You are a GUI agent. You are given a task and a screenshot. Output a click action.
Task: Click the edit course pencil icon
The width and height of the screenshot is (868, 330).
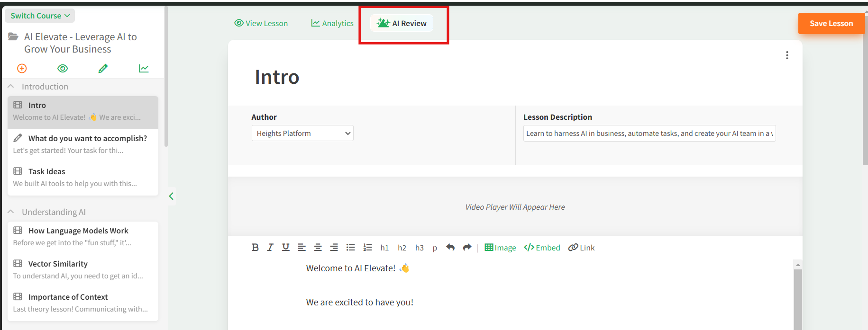(x=103, y=68)
